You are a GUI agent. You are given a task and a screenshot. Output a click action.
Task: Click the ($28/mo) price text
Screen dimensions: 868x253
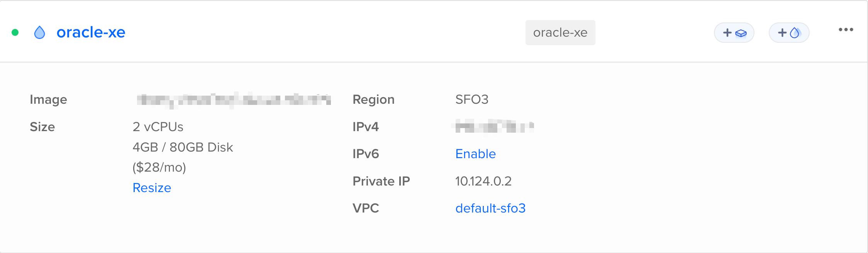click(x=159, y=167)
